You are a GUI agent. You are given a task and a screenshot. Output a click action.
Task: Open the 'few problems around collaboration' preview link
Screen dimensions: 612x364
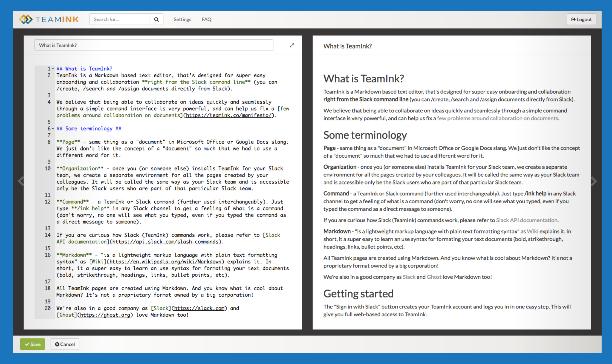[x=497, y=118]
